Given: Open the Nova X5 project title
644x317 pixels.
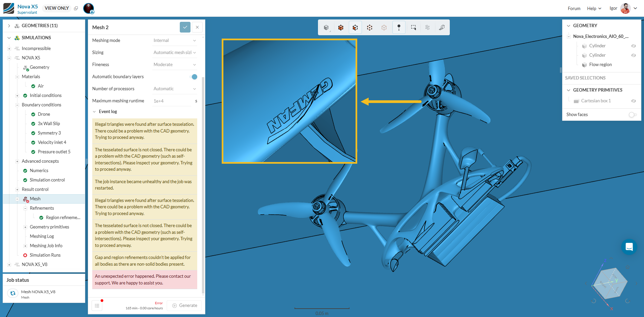Looking at the screenshot, I should pos(28,7).
